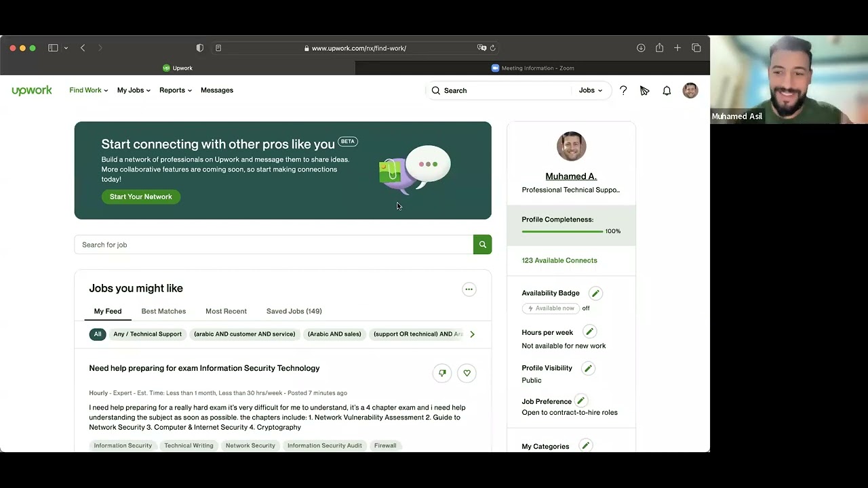Edit the Availability Badge setting
Screen dimensions: 868x488
[595, 293]
